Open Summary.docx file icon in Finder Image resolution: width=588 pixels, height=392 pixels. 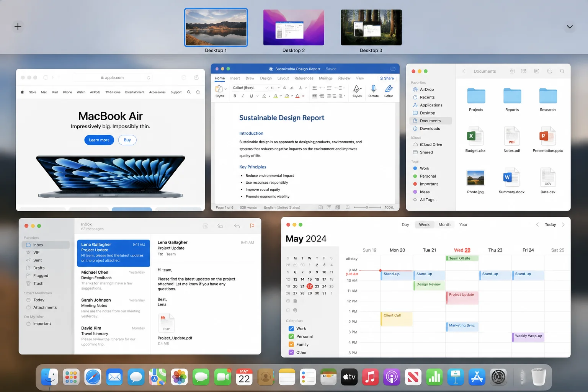(511, 177)
